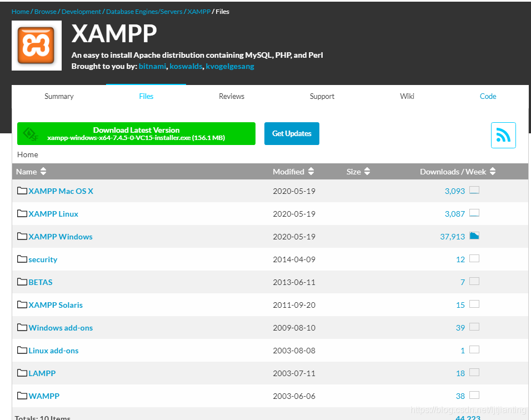Click the download chart icon for XAMPP Linux
531x420 pixels.
coord(474,213)
